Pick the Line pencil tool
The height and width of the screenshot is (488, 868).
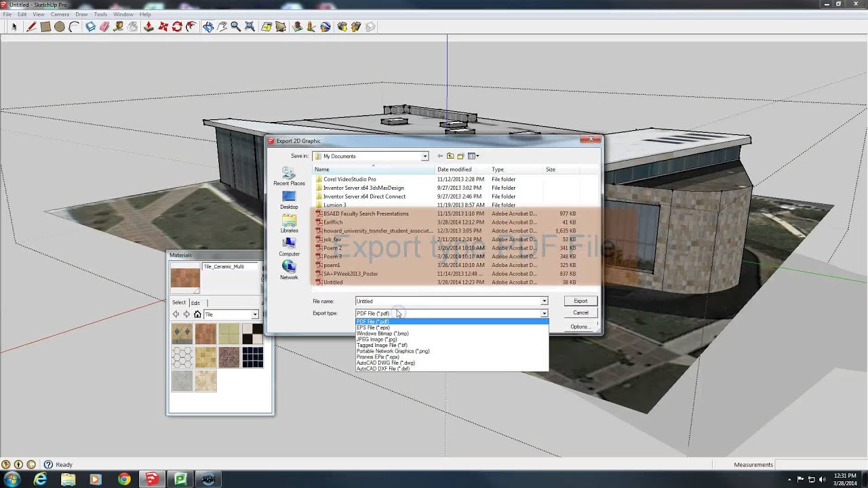(x=31, y=26)
